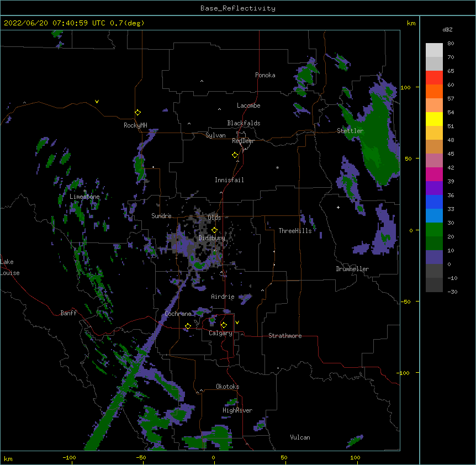Click the Strathmore label

pyautogui.click(x=285, y=336)
